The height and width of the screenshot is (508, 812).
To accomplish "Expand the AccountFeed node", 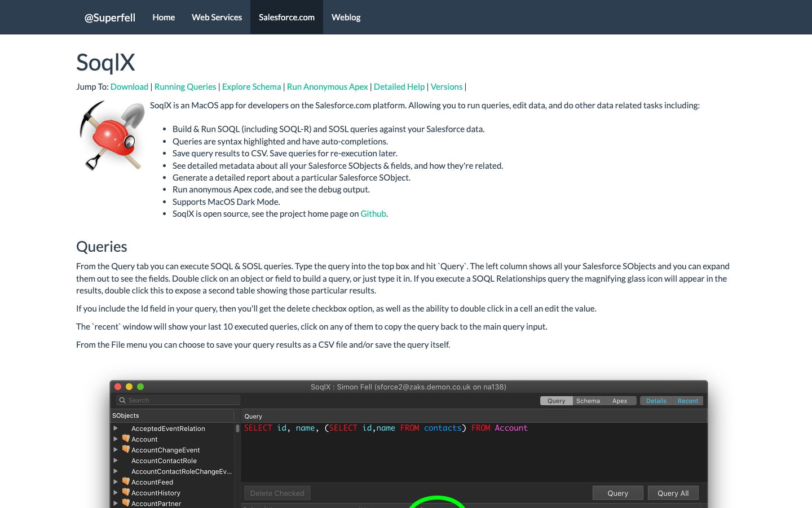I will pyautogui.click(x=116, y=482).
